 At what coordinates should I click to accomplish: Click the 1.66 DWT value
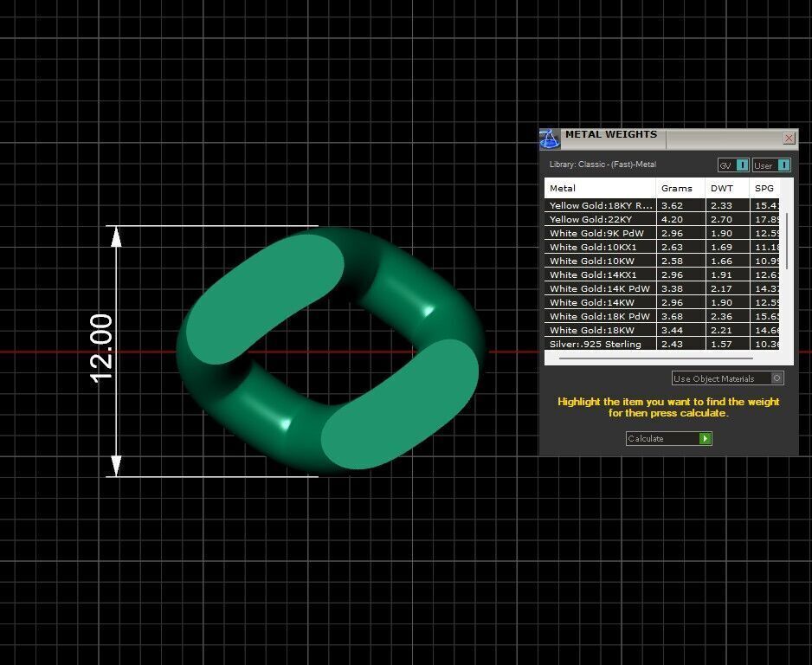pos(721,261)
